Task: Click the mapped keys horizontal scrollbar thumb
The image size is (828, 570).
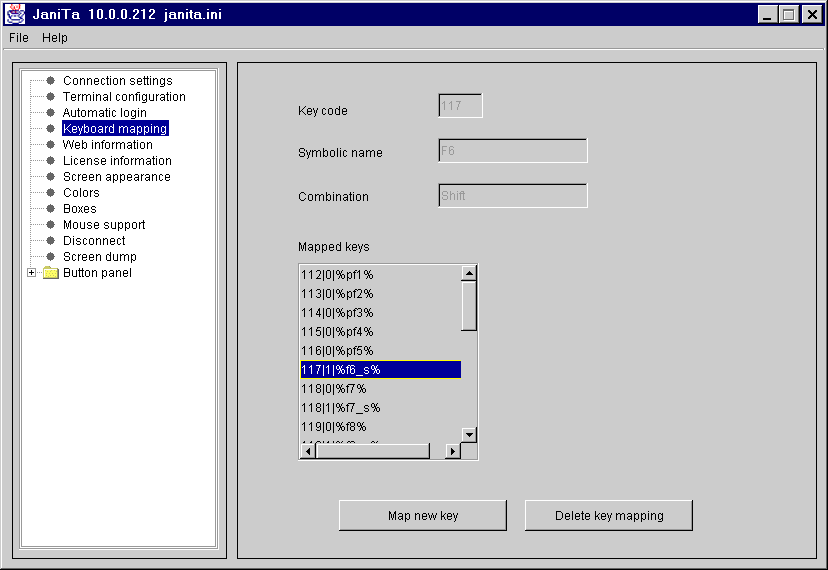Action: pyautogui.click(x=373, y=451)
